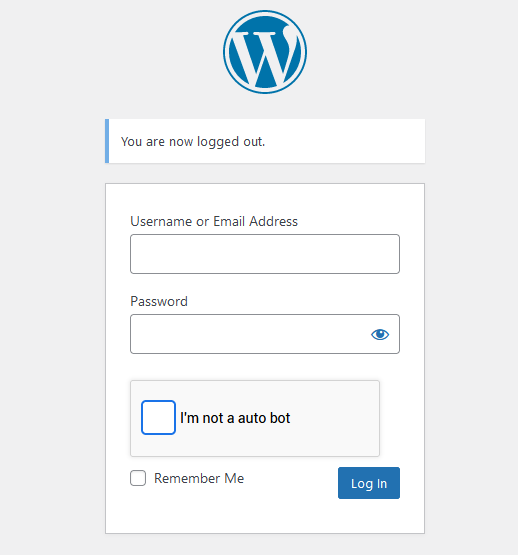The width and height of the screenshot is (518, 555).
Task: Click the WordPress logo at top
Action: click(x=265, y=52)
